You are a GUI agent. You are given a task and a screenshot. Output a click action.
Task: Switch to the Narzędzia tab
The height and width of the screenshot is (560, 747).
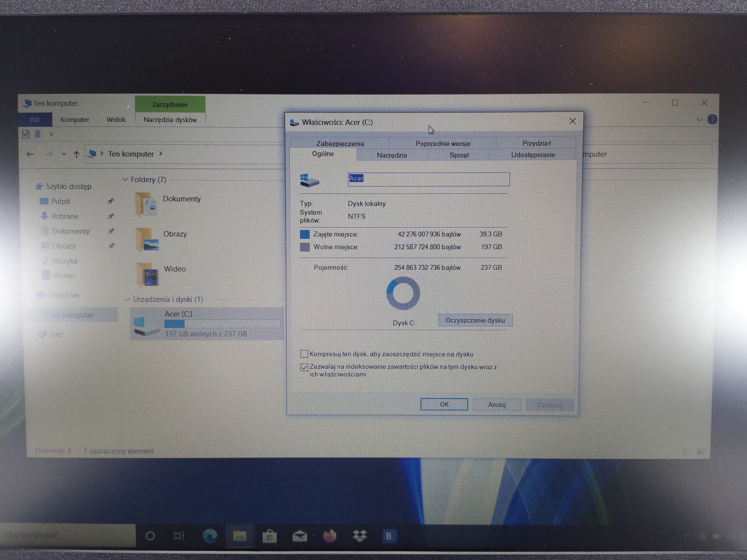tap(392, 155)
